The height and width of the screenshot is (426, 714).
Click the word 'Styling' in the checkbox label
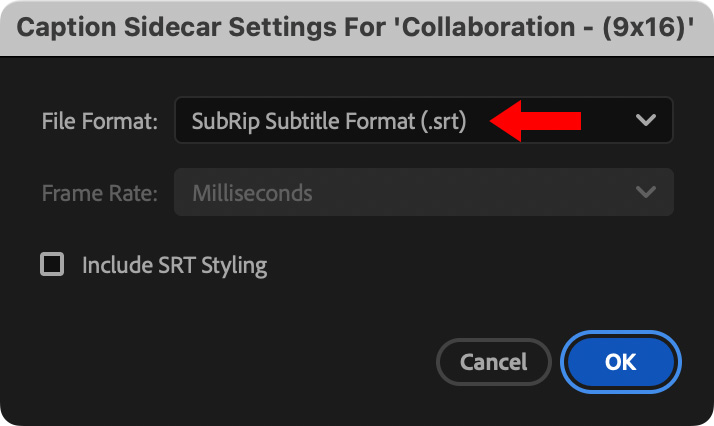232,265
